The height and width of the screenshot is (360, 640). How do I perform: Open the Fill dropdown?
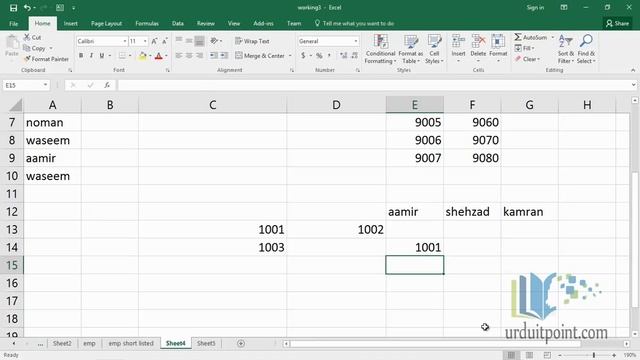[x=524, y=48]
